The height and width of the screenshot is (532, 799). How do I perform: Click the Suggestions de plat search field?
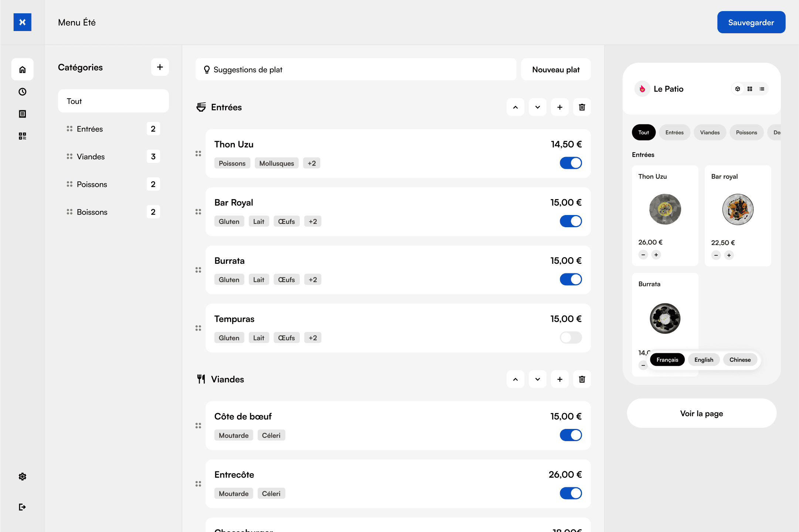click(355, 69)
